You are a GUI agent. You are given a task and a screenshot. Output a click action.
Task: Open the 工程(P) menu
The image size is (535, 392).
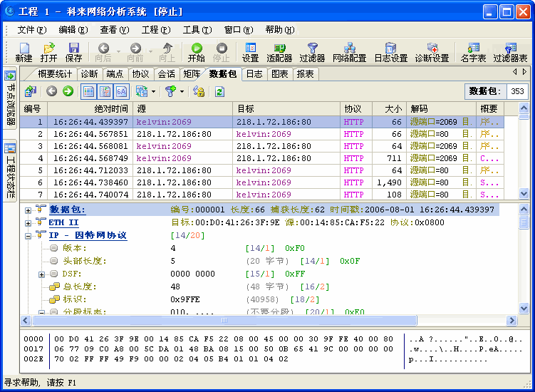pyautogui.click(x=156, y=30)
